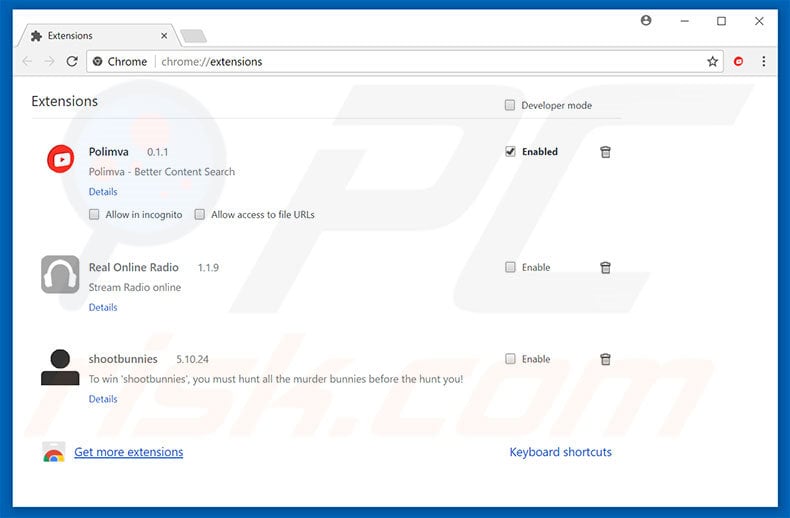Click shootbunnies silhouette icon

(x=60, y=367)
